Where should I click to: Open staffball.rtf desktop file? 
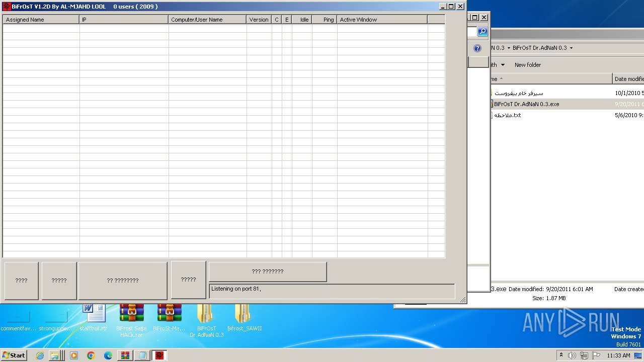(94, 318)
